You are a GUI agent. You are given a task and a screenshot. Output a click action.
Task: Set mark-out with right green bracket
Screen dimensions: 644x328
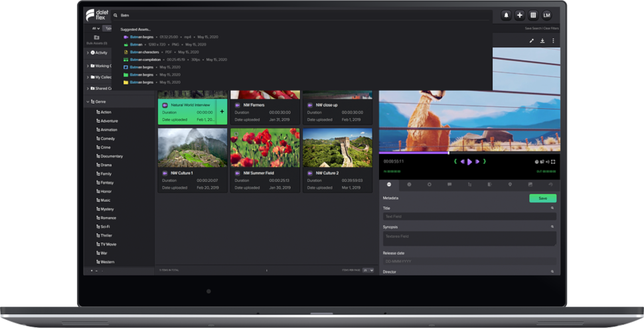tap(484, 162)
